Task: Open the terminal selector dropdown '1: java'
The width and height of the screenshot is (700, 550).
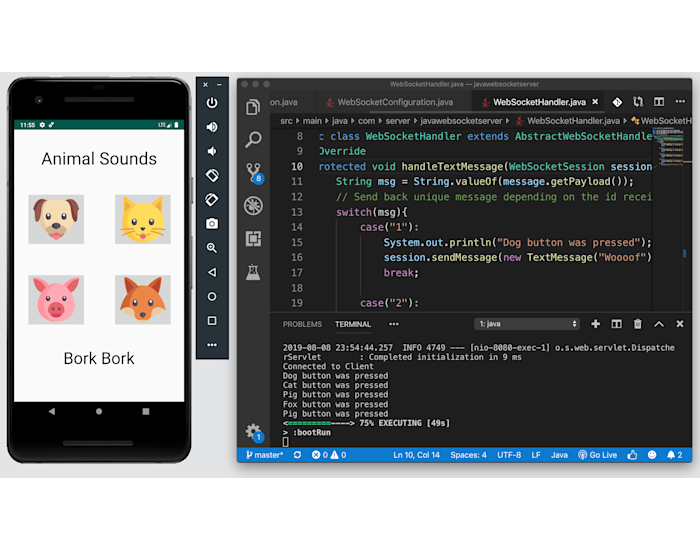Action: pyautogui.click(x=527, y=324)
